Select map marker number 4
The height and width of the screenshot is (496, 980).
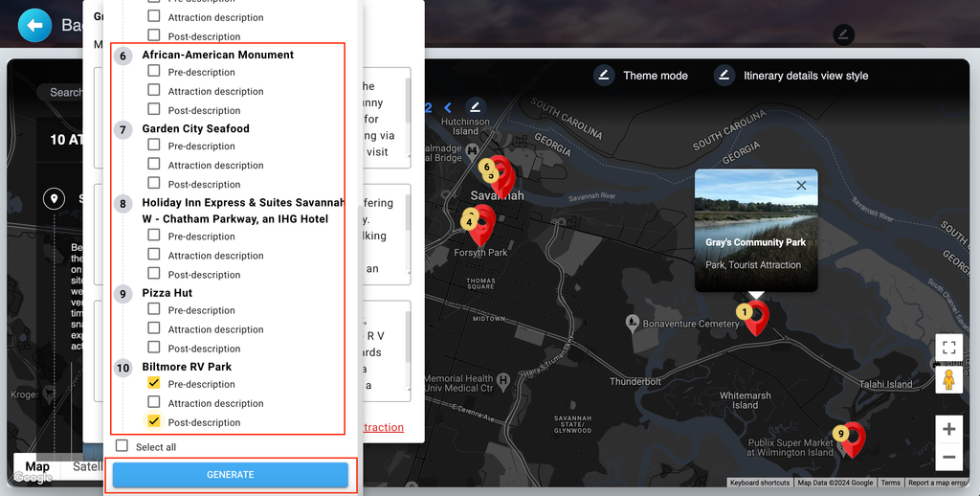click(x=469, y=222)
